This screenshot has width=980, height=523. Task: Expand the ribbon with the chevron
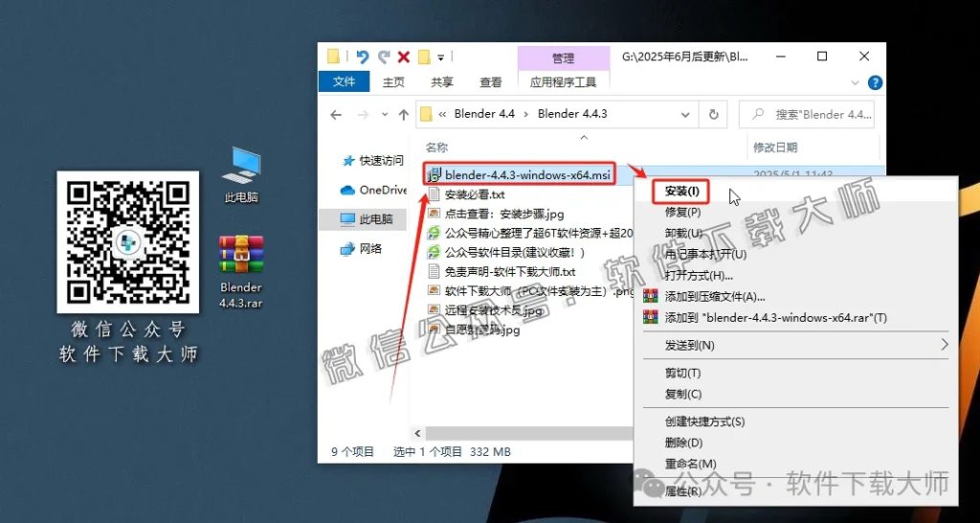pos(856,82)
